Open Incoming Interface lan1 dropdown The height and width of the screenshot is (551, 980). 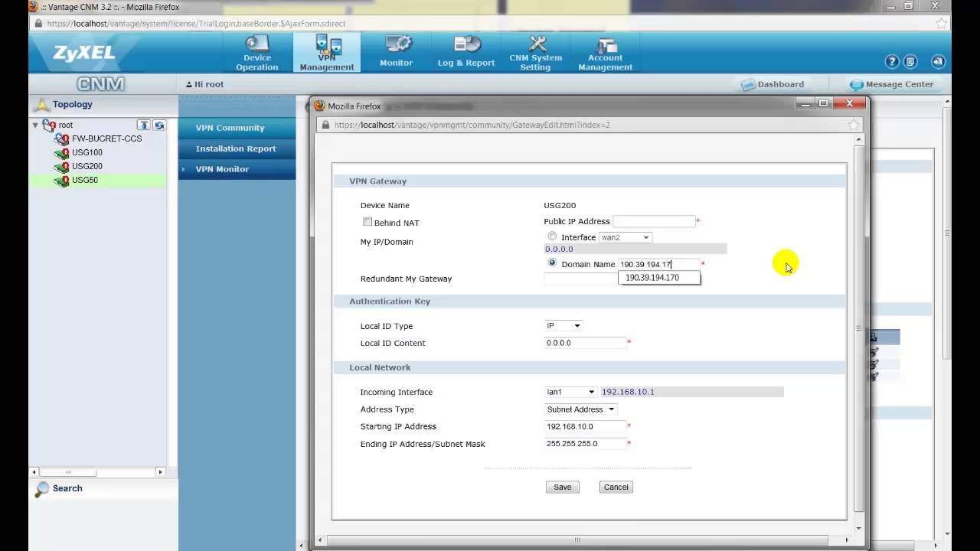coord(570,392)
